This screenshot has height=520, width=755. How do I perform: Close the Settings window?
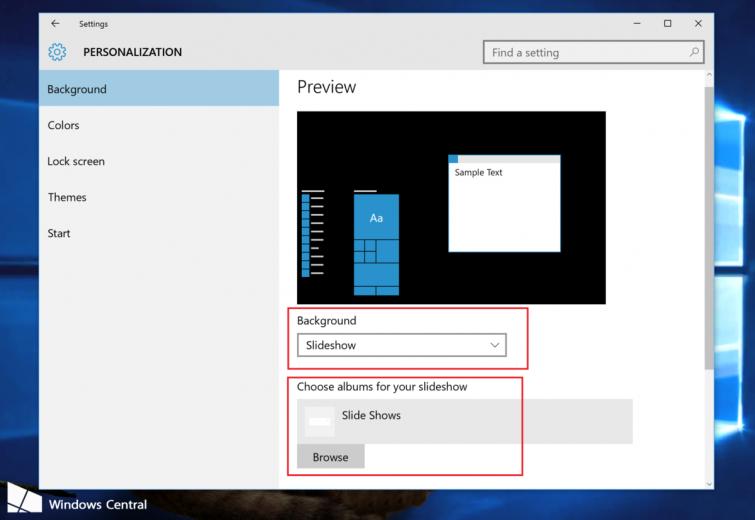pos(698,23)
